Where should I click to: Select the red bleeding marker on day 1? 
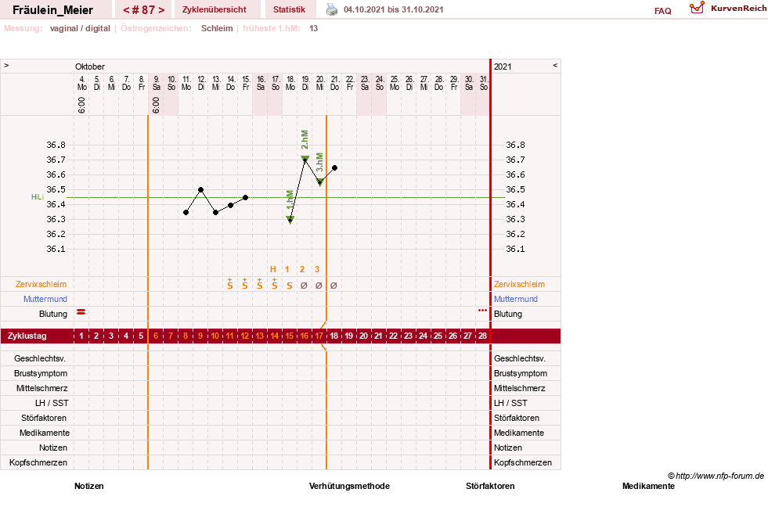click(x=81, y=311)
